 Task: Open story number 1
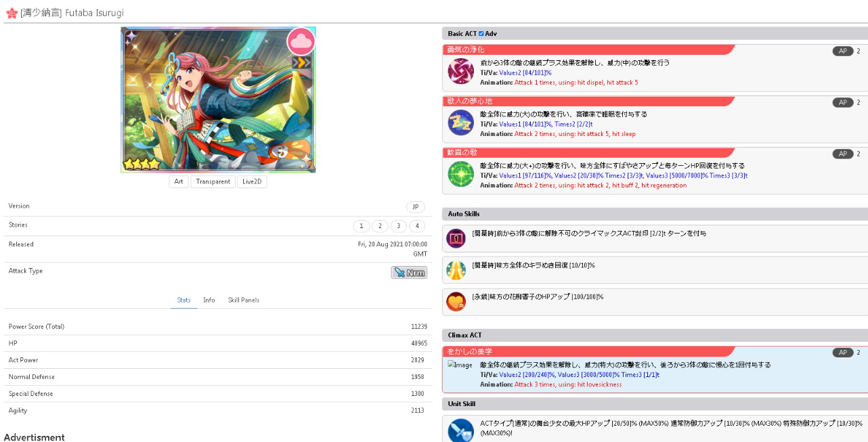(362, 226)
